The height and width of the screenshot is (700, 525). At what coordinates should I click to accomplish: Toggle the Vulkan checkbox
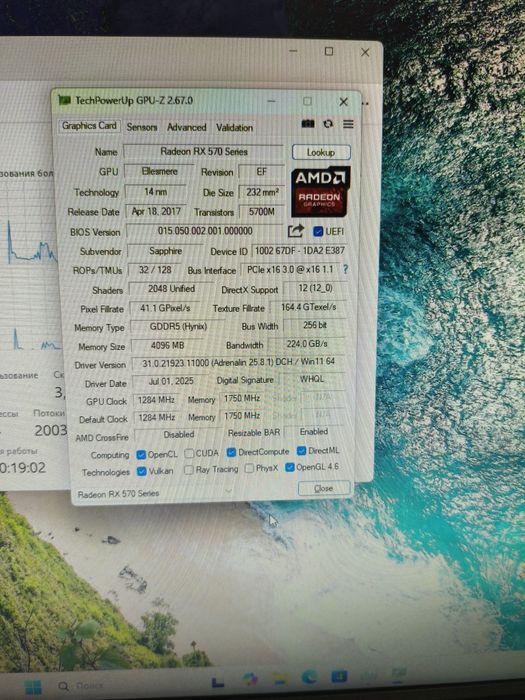(x=142, y=471)
